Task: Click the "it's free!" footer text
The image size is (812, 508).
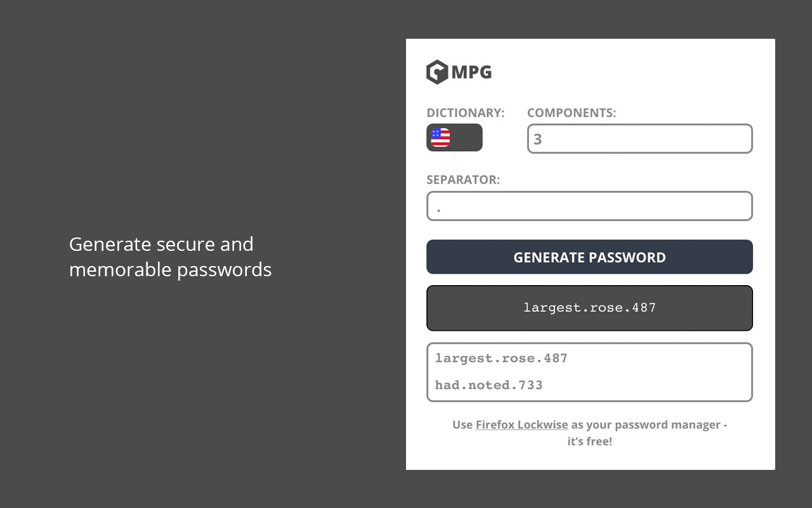Action: click(x=589, y=441)
